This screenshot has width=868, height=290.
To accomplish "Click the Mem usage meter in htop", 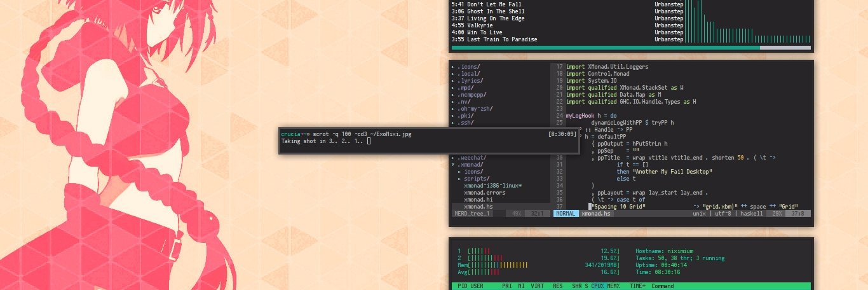I will (x=538, y=265).
